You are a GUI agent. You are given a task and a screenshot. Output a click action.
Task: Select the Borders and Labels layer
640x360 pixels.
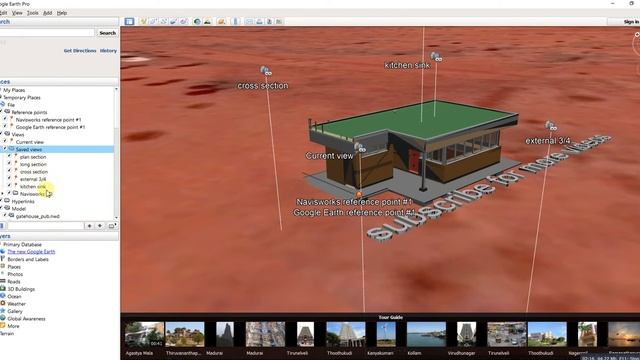[28, 259]
